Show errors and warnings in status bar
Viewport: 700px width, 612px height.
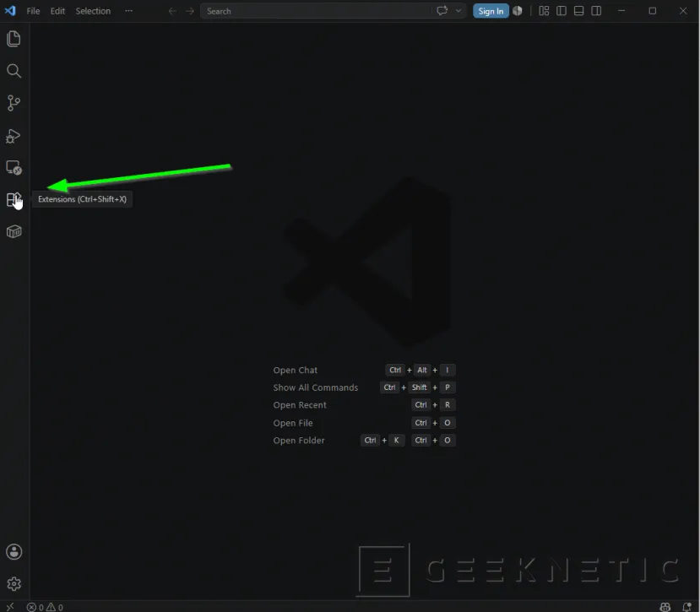point(45,607)
